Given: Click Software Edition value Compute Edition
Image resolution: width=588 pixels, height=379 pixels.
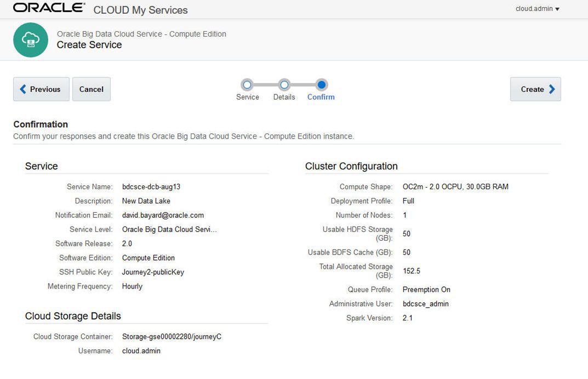Looking at the screenshot, I should click(149, 258).
